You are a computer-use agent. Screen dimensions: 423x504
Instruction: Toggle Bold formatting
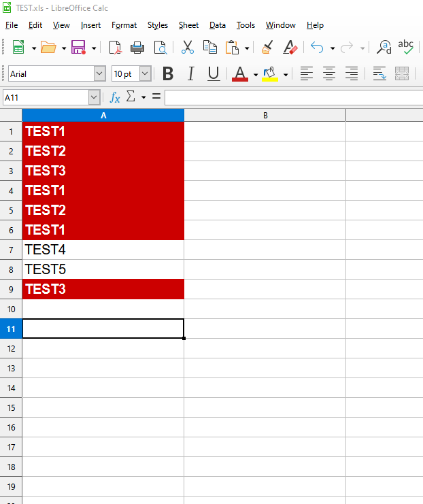coord(168,73)
